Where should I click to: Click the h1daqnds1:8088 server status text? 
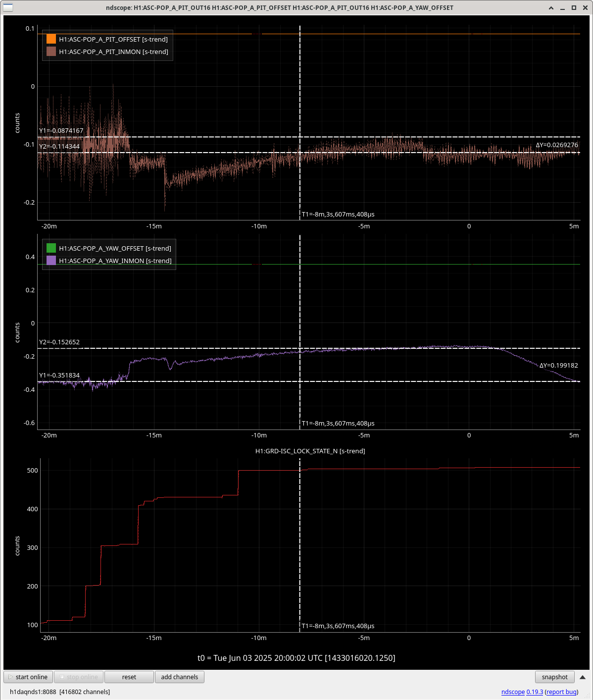pyautogui.click(x=60, y=692)
